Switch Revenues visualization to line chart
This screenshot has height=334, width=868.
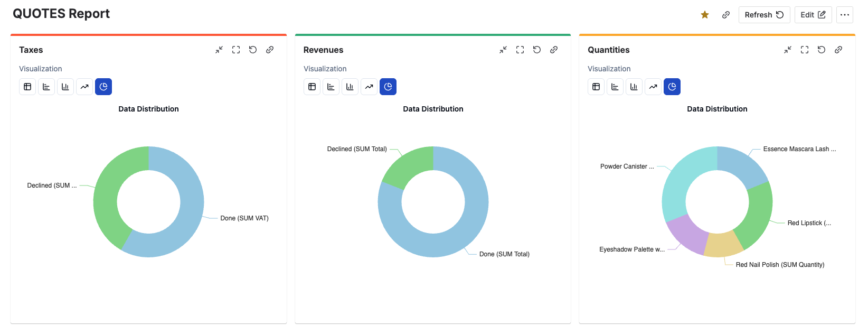tap(369, 87)
